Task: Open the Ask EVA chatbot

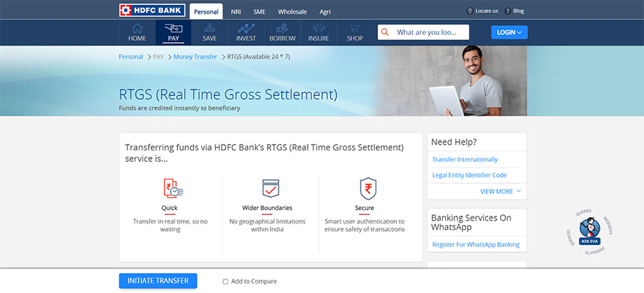Action: 590,232
